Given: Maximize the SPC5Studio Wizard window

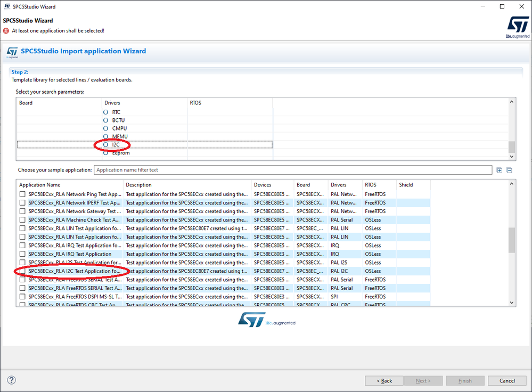Looking at the screenshot, I should coord(502,6).
